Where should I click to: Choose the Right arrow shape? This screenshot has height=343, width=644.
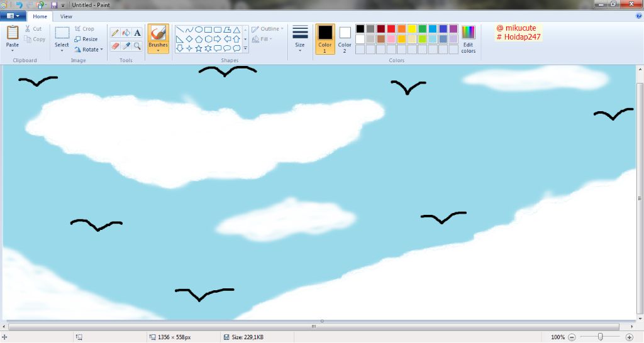[218, 39]
